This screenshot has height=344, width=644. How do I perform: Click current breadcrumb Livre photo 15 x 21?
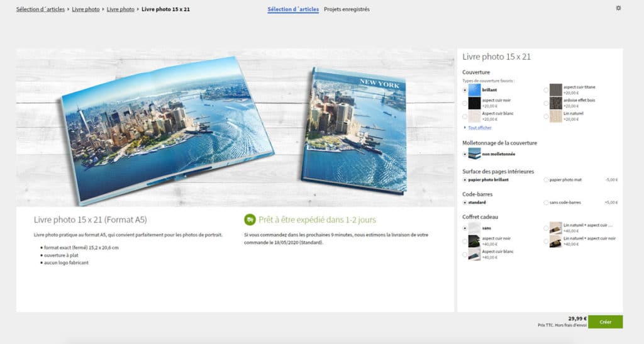pyautogui.click(x=165, y=9)
